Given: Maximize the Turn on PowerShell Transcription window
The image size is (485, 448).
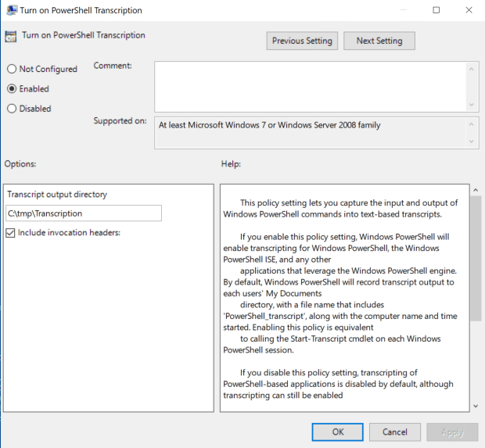Looking at the screenshot, I should 436,10.
